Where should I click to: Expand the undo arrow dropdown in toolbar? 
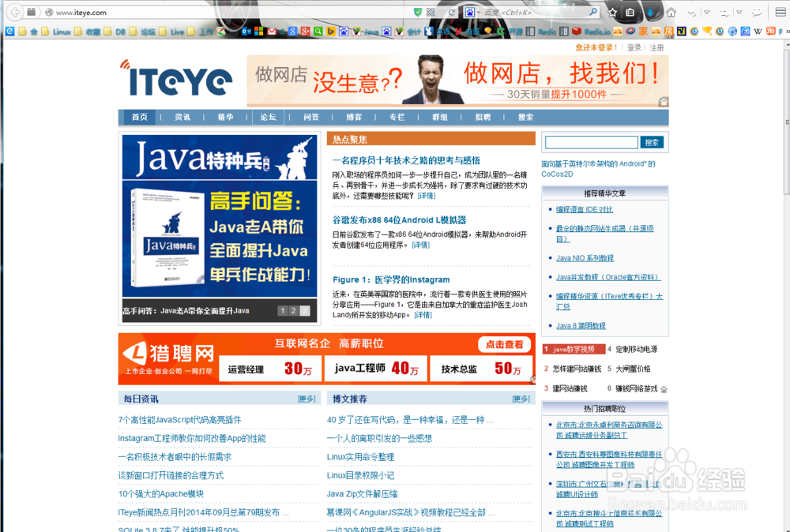707,12
